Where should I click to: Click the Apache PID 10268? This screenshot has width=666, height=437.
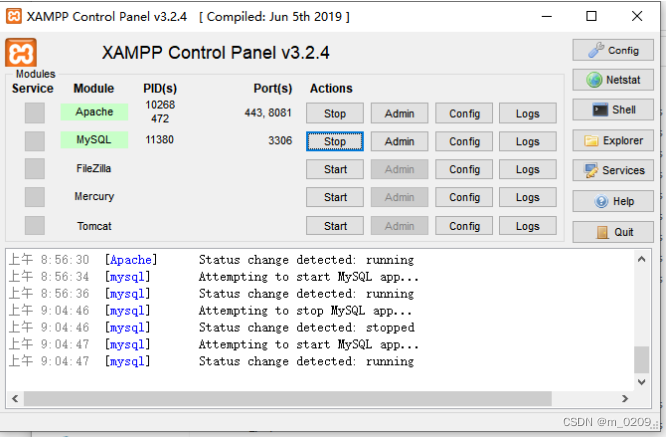(x=160, y=105)
